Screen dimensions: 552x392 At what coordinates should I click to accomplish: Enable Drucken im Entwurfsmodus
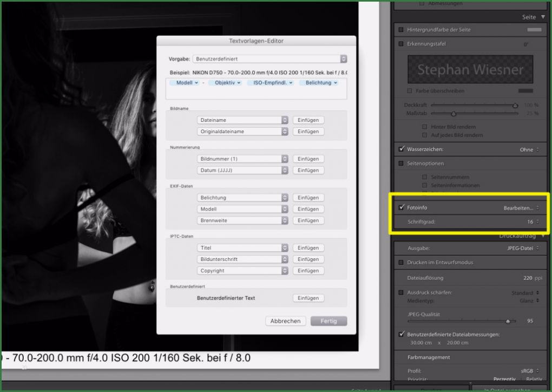[400, 264]
